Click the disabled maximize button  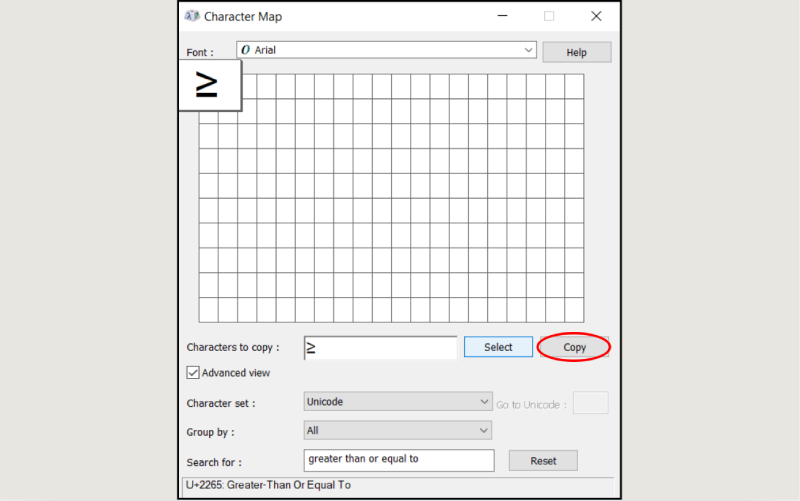coord(548,16)
